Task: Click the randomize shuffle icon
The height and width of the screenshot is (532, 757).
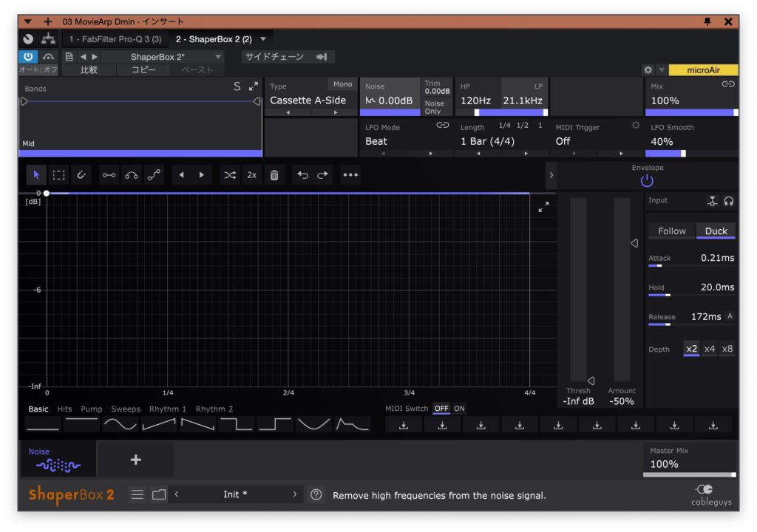Action: pyautogui.click(x=230, y=175)
